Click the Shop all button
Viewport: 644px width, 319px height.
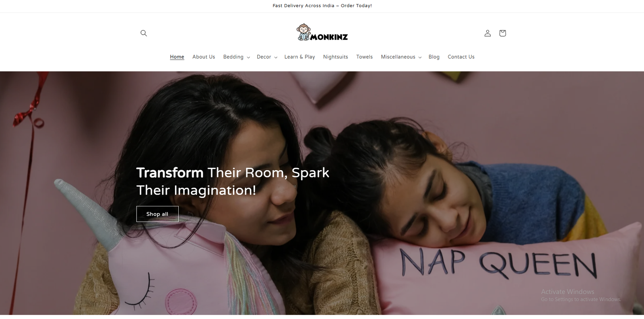[x=157, y=214]
